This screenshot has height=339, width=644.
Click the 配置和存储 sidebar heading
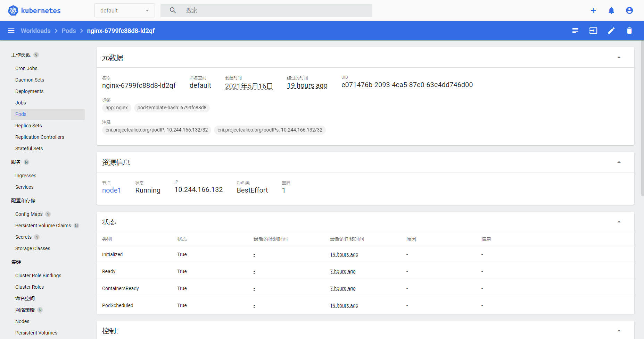click(x=23, y=201)
